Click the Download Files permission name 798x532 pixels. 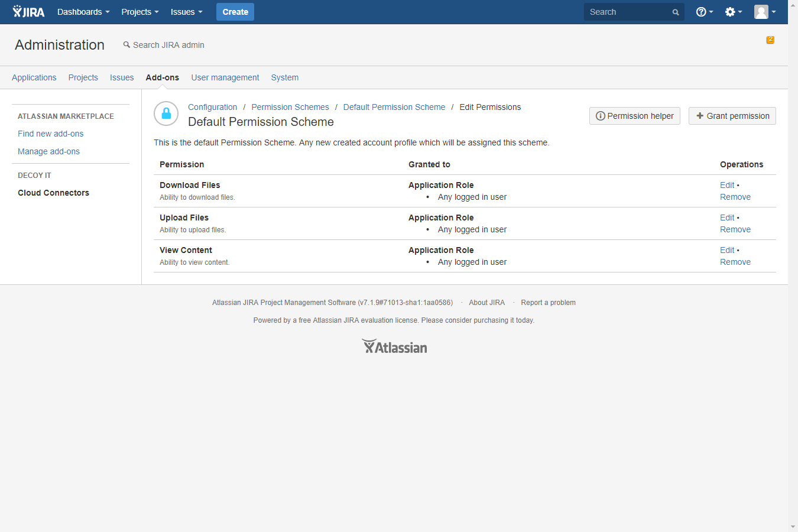tap(190, 185)
